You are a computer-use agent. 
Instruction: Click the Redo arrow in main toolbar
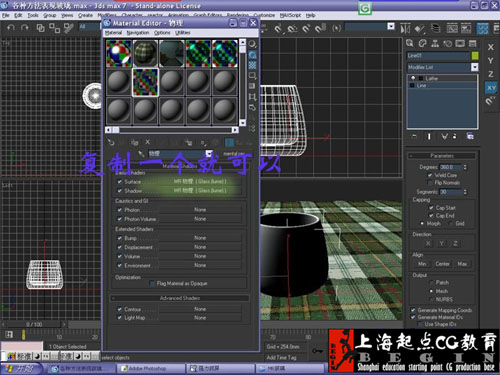click(24, 27)
